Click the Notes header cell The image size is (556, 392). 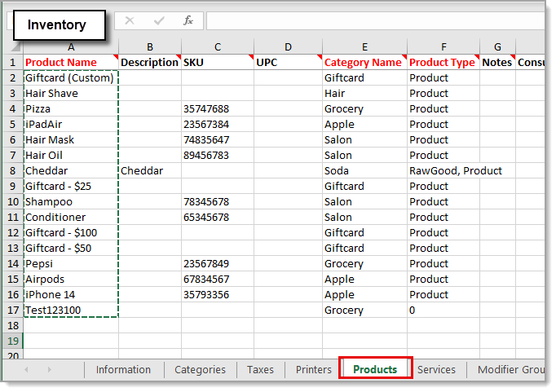[498, 63]
